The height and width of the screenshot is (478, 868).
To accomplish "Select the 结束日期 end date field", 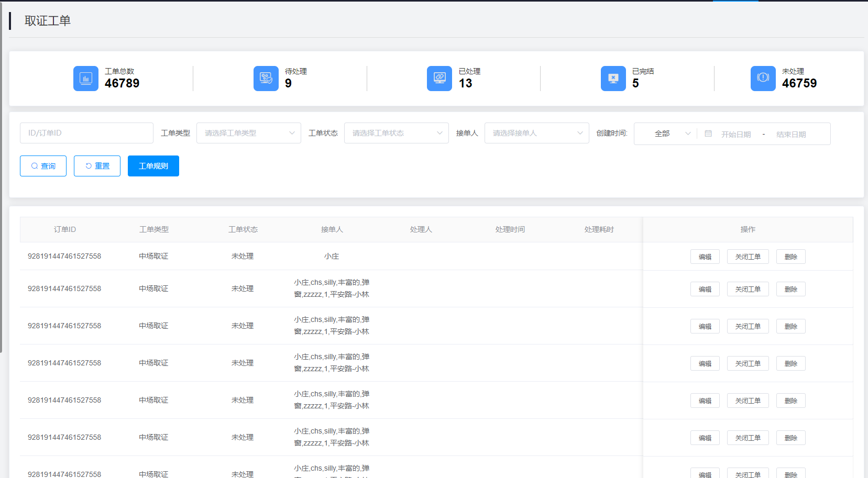I will (790, 135).
